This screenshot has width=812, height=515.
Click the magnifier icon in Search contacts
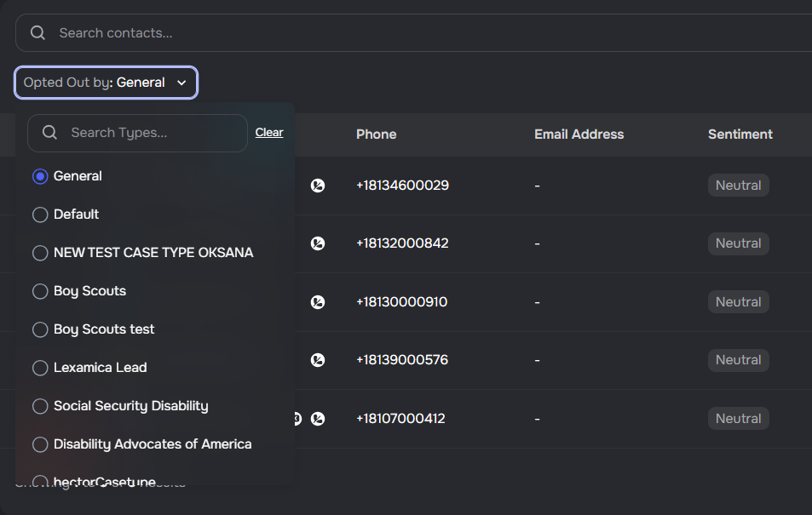[37, 33]
